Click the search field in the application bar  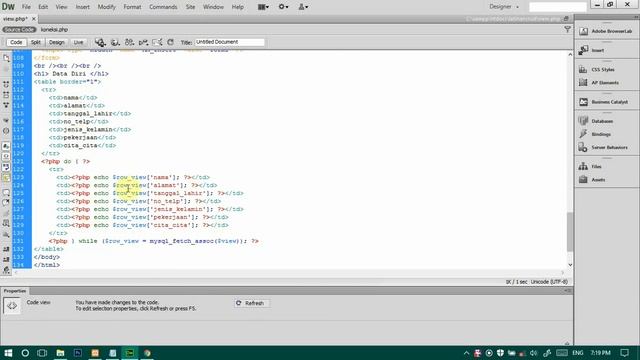click(x=558, y=7)
